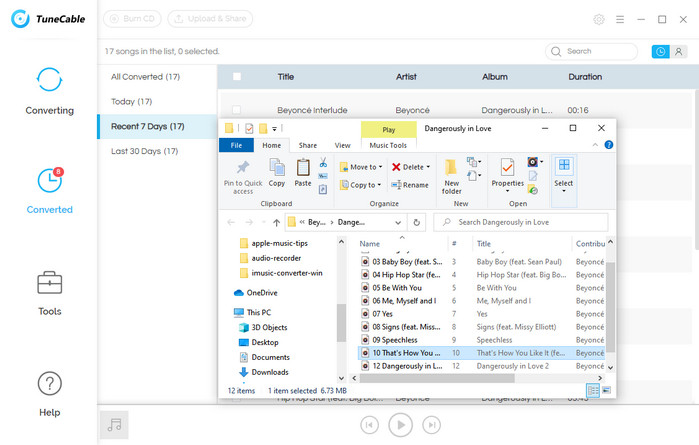This screenshot has width=699, height=445.
Task: Open the Easy access dropdown icon
Action: [x=474, y=175]
